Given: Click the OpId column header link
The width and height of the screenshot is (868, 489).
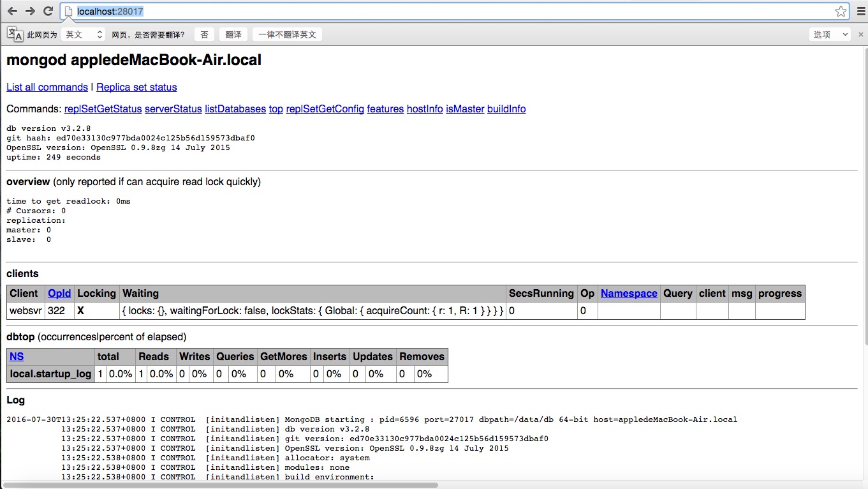Looking at the screenshot, I should [59, 294].
